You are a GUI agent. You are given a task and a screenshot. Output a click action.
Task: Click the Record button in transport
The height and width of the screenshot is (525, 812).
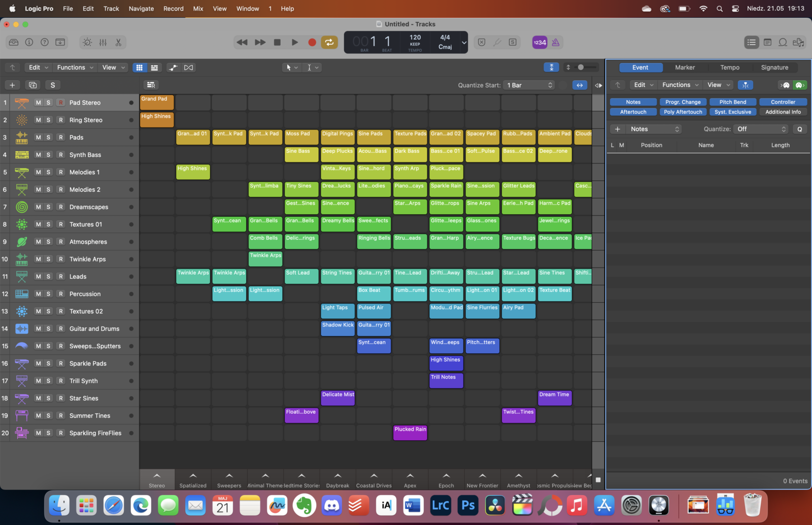point(312,43)
